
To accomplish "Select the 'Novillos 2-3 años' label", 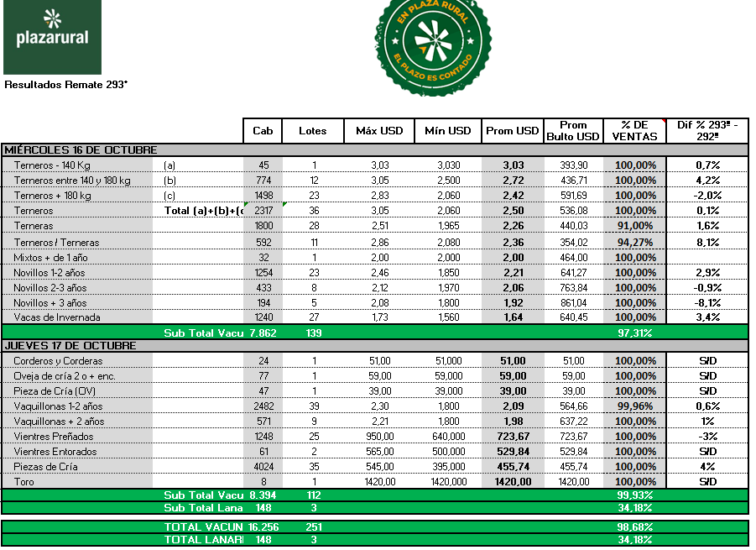I will [50, 288].
